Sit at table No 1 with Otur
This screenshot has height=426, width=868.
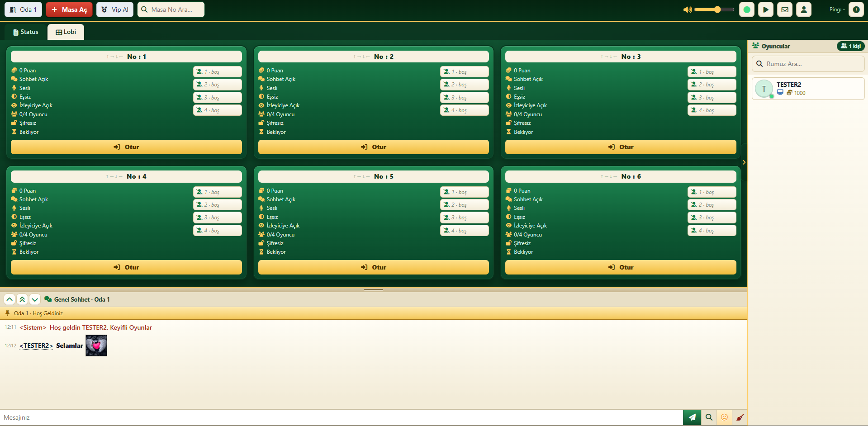point(126,147)
